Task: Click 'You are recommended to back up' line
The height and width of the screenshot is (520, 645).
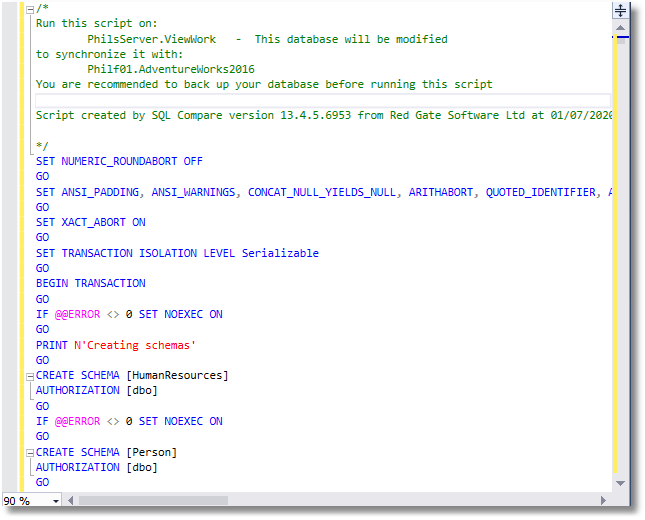Action: click(x=264, y=84)
